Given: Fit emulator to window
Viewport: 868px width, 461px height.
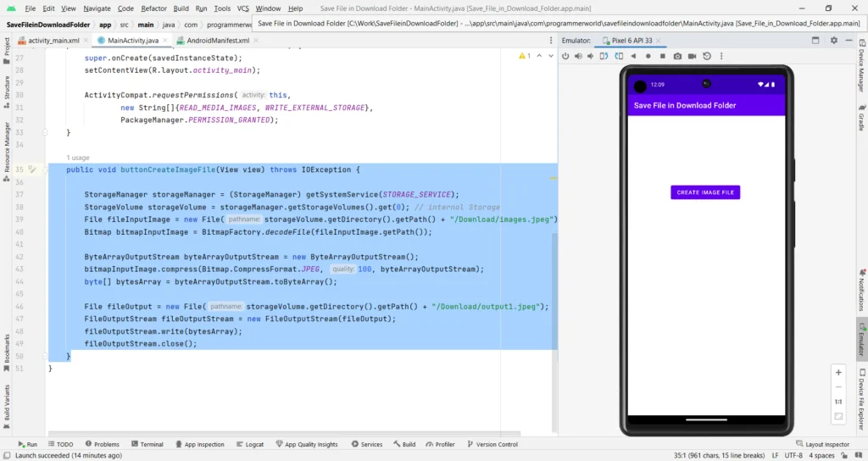Looking at the screenshot, I should coord(838,416).
